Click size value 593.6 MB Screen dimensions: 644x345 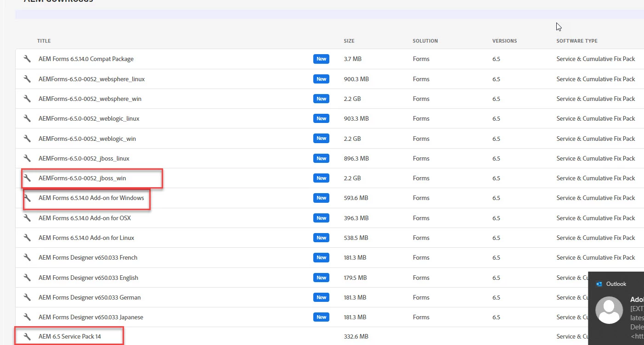pos(356,198)
